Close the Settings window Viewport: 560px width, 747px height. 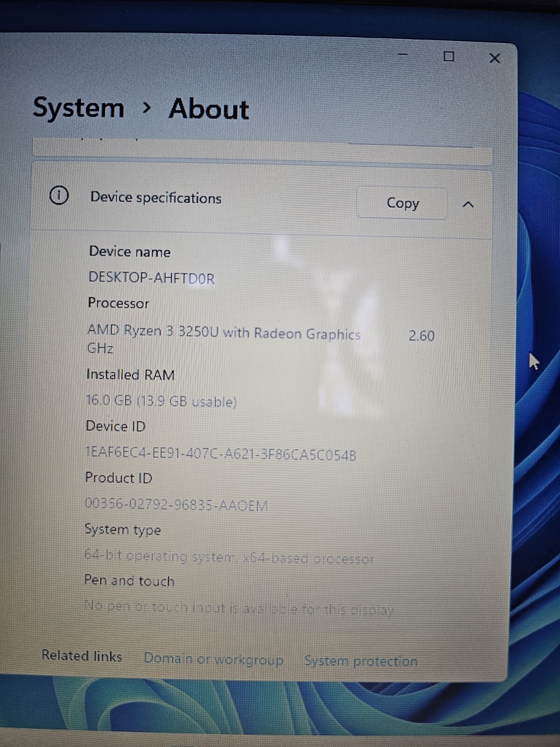pyautogui.click(x=495, y=58)
